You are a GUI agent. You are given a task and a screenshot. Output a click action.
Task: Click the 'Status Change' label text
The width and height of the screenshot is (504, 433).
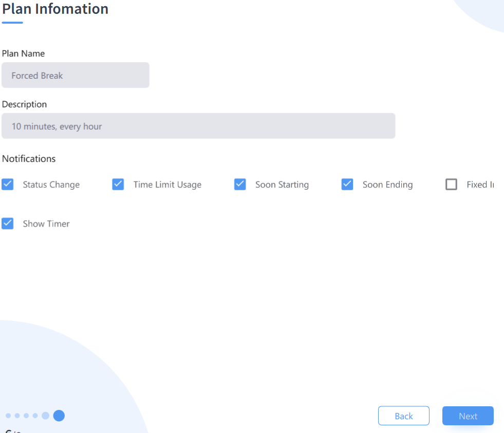[51, 185]
